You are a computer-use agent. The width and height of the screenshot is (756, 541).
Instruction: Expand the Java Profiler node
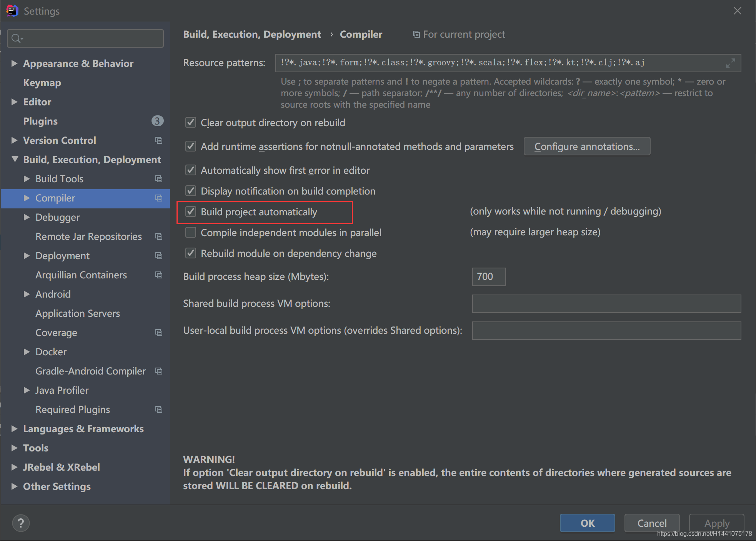click(x=27, y=390)
